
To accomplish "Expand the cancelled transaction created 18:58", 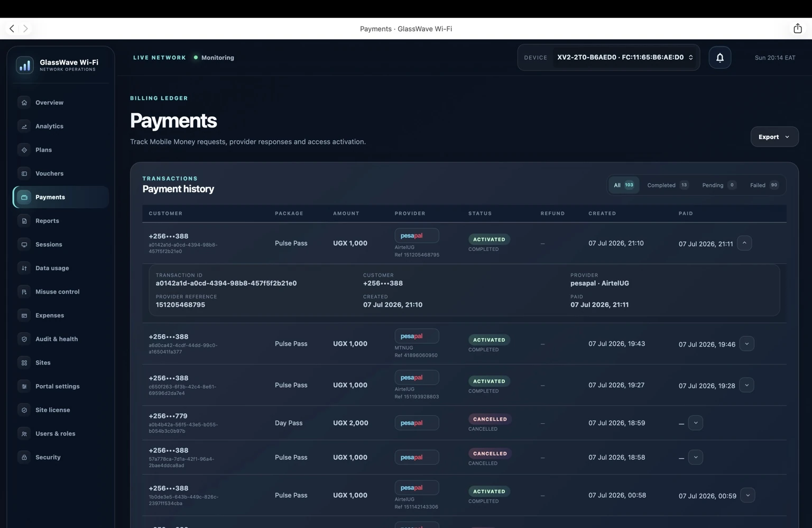I will [696, 457].
